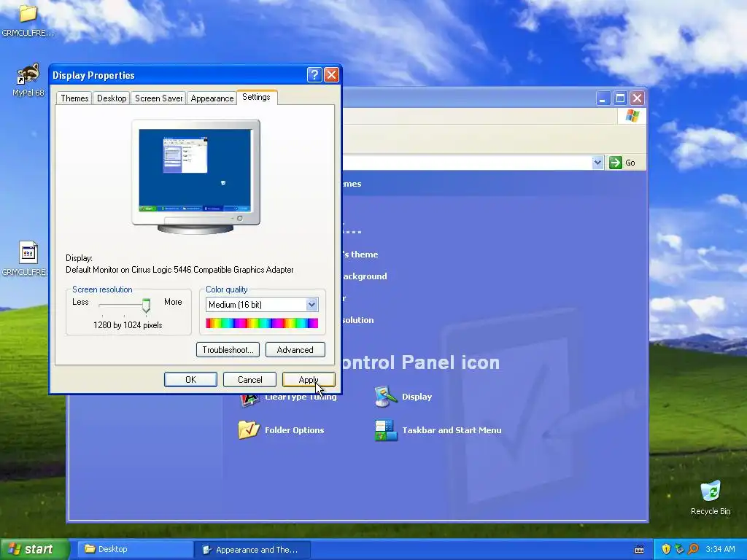The image size is (747, 560).
Task: Click the keyboard icon in the taskbar
Action: (639, 550)
